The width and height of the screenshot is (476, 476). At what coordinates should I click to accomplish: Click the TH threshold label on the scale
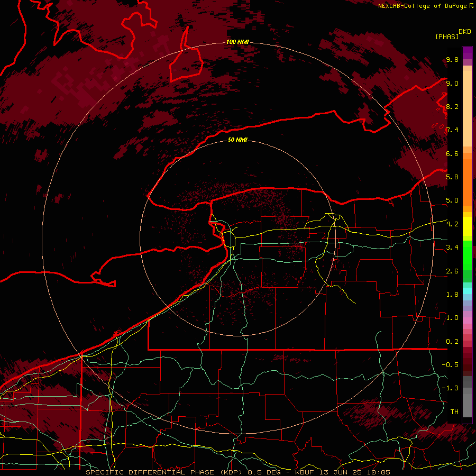[x=454, y=412]
